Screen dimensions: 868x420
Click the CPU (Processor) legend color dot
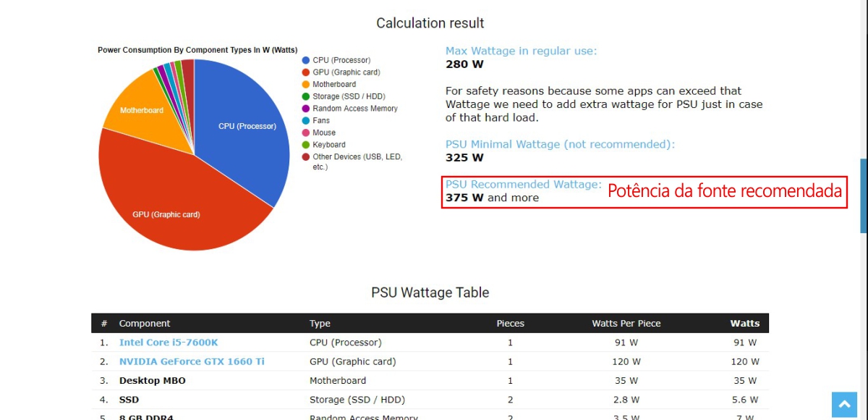point(306,60)
